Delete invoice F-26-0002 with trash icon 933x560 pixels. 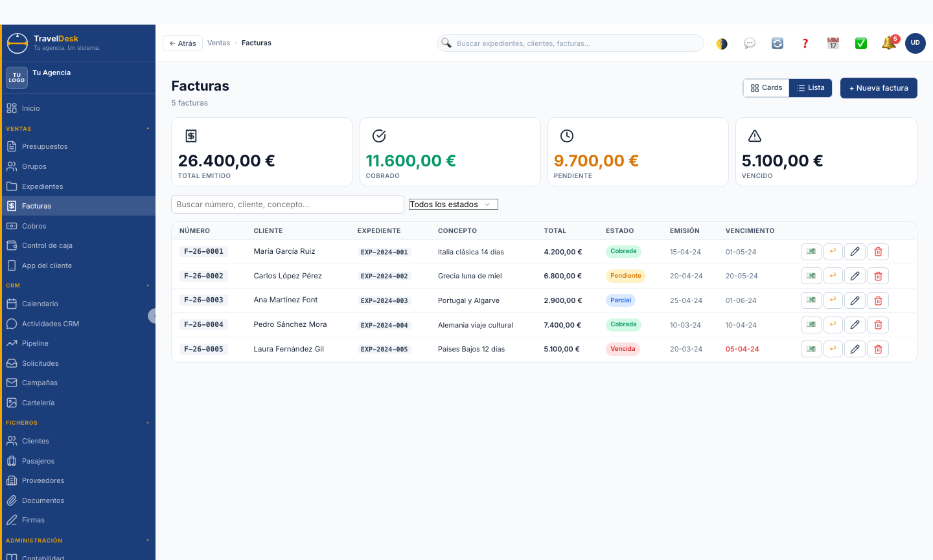tap(878, 276)
